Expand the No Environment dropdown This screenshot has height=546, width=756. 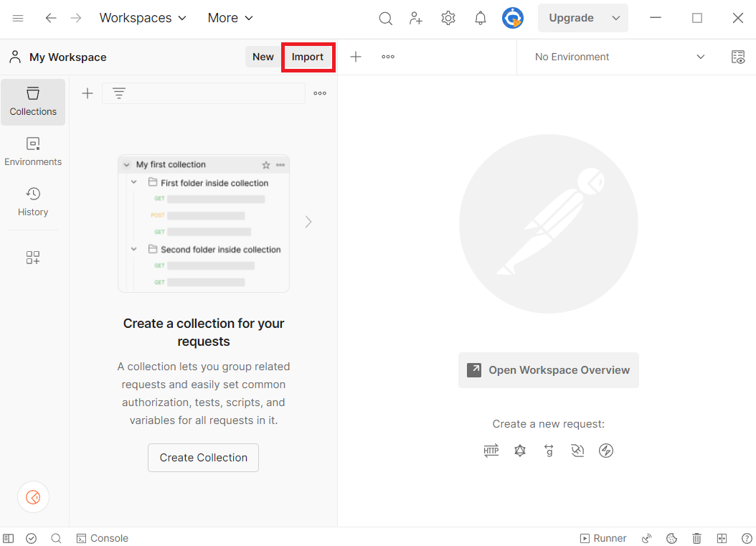coord(701,57)
